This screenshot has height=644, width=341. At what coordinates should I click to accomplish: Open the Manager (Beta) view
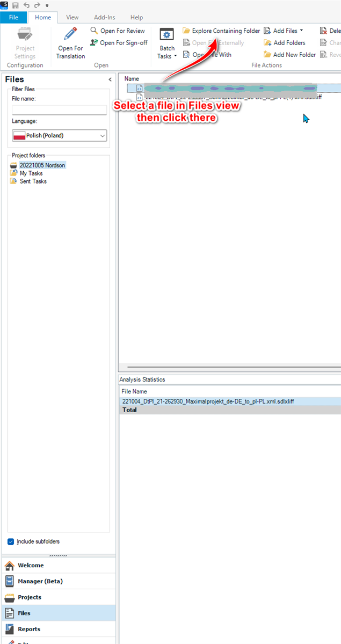click(x=59, y=581)
